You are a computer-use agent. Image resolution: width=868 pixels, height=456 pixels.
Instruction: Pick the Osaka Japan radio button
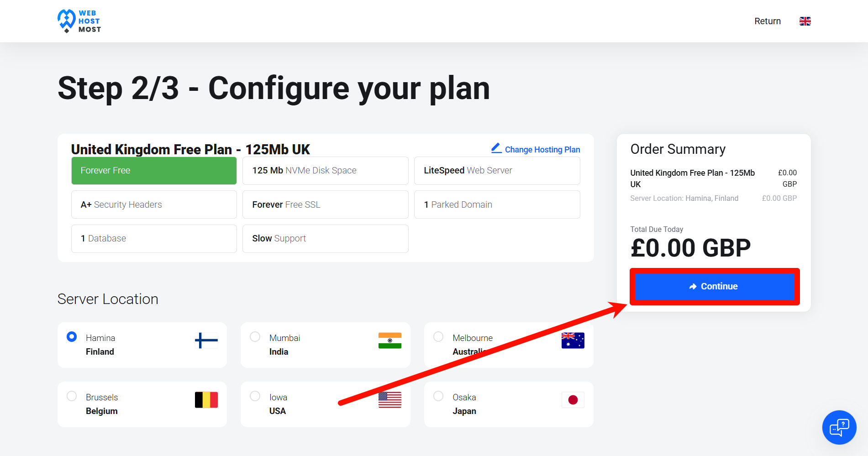(438, 396)
